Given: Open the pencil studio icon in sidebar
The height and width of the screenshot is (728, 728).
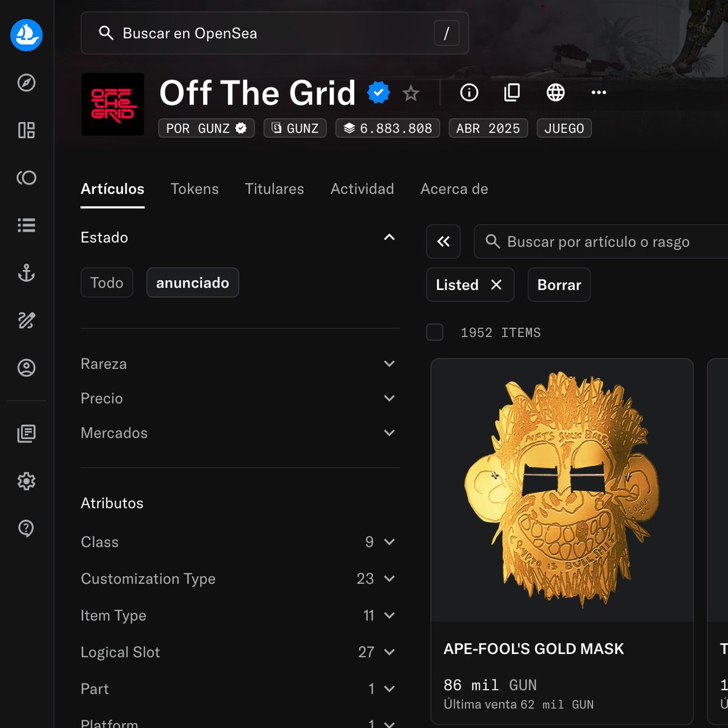Looking at the screenshot, I should (26, 320).
